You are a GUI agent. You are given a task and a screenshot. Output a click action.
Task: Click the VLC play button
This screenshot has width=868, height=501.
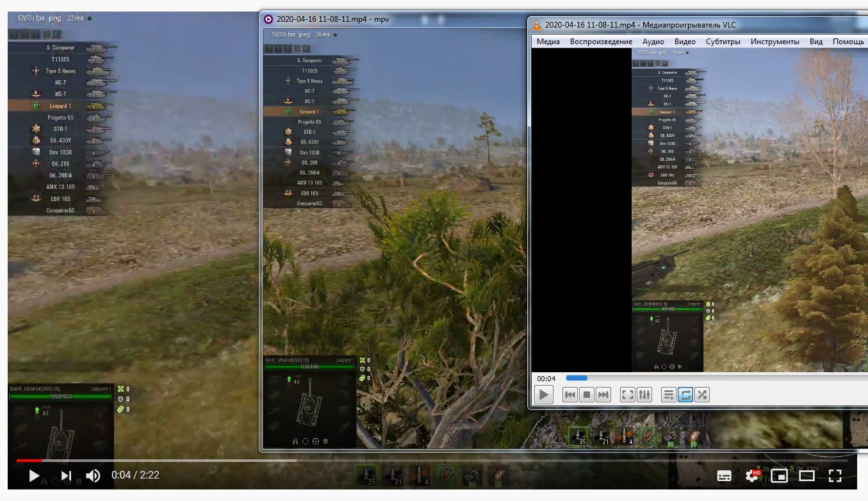point(544,395)
